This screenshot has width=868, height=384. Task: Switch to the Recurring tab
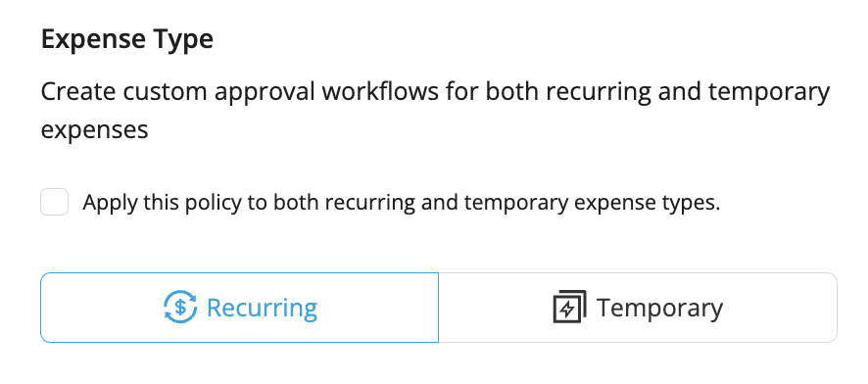click(239, 308)
